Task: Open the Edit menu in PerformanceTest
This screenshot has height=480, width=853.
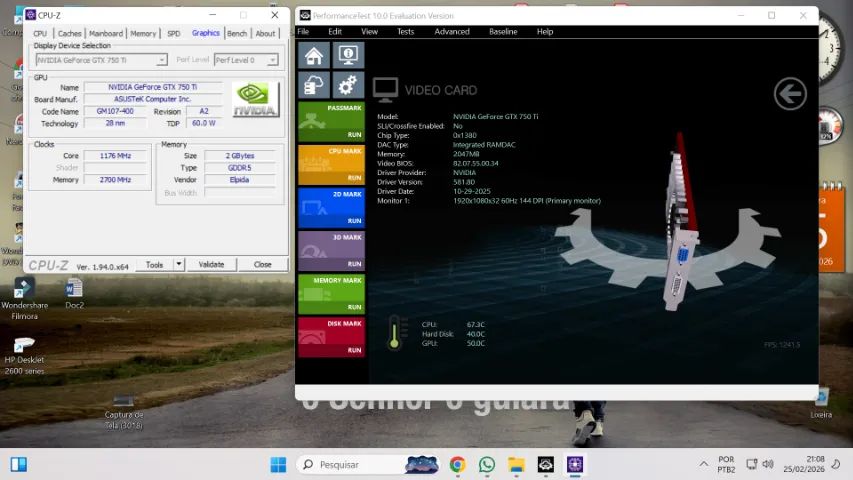Action: click(x=335, y=32)
